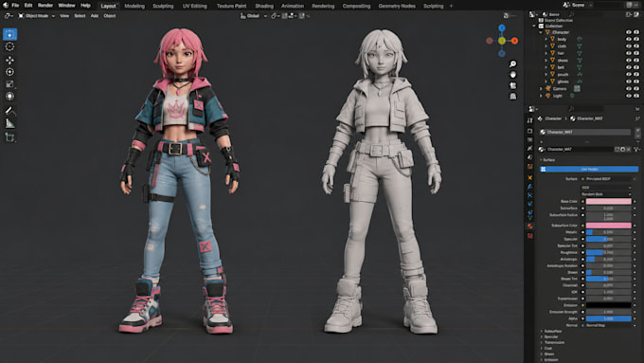Click the viewport zoom magnifier icon

513,64
